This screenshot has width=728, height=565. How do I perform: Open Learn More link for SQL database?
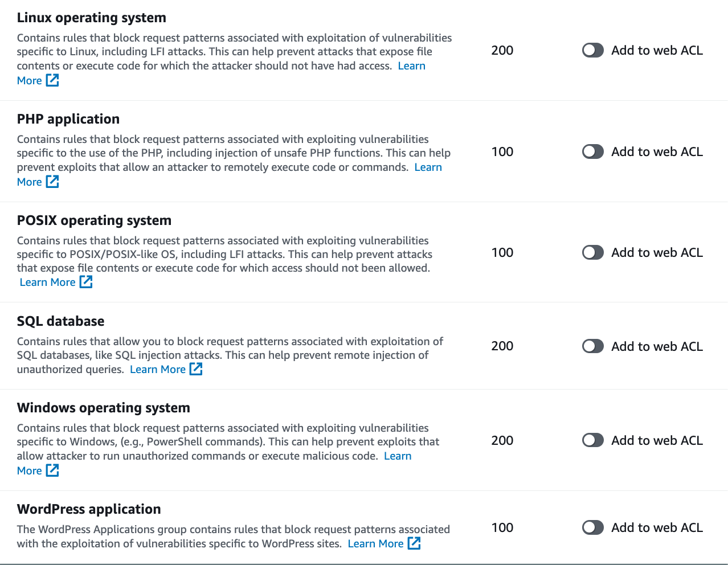pos(158,369)
